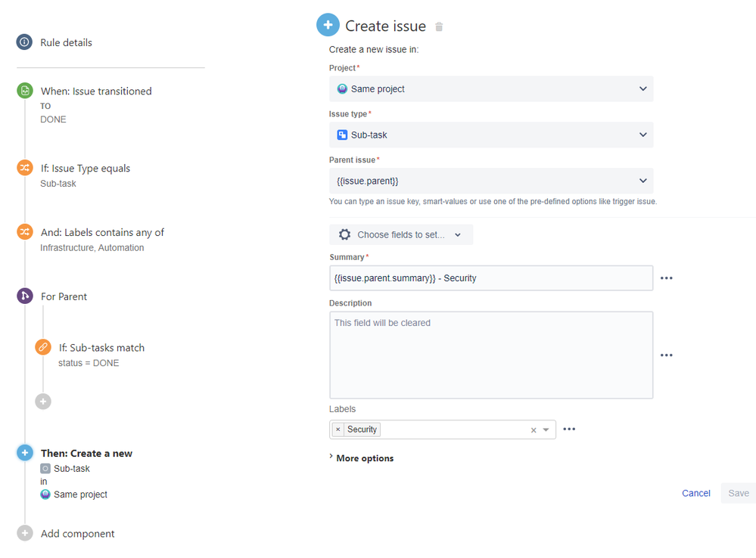Remove the Security label with its x
The width and height of the screenshot is (756, 558).
(x=338, y=429)
